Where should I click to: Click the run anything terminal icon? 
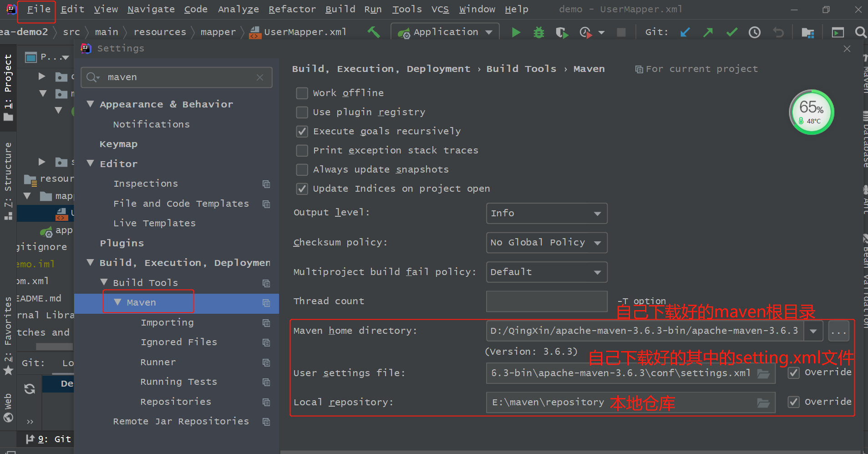click(838, 32)
